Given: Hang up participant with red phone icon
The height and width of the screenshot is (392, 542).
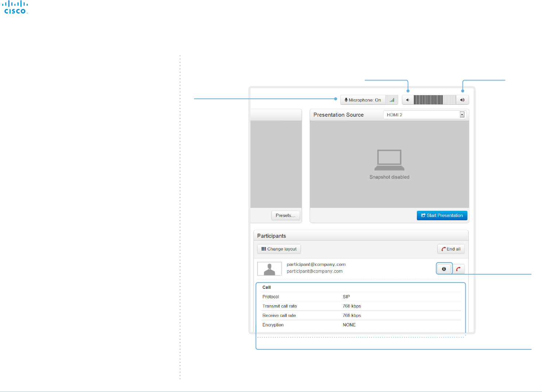Looking at the screenshot, I should coord(458,269).
